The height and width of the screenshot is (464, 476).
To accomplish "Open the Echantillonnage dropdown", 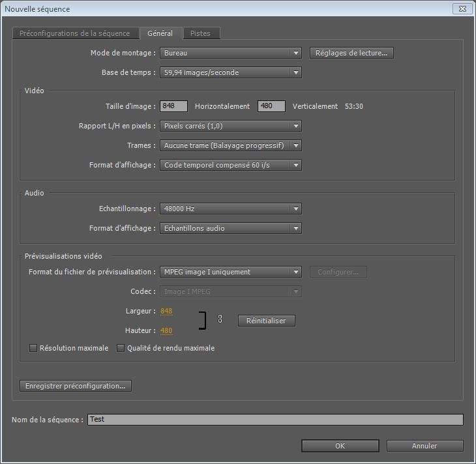I will point(231,209).
